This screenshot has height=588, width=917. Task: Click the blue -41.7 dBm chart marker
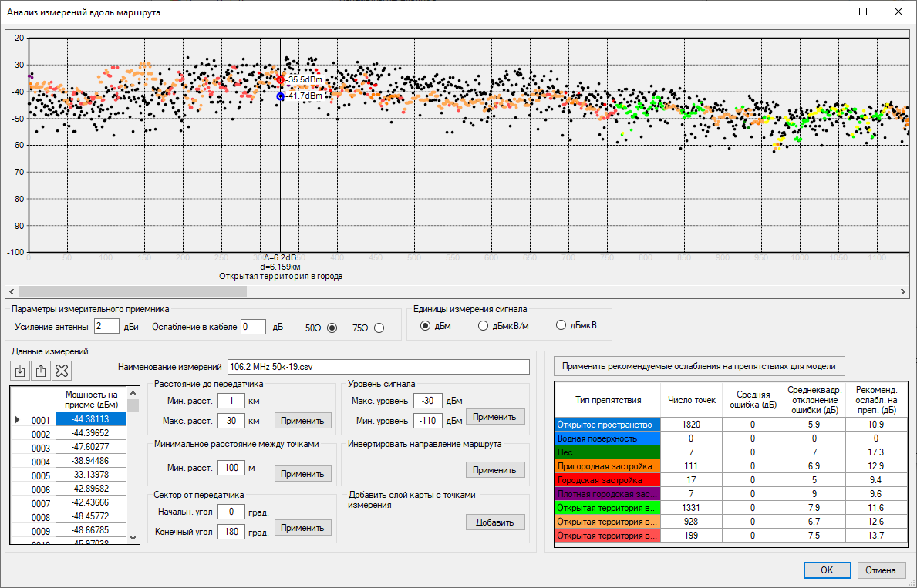coord(280,96)
